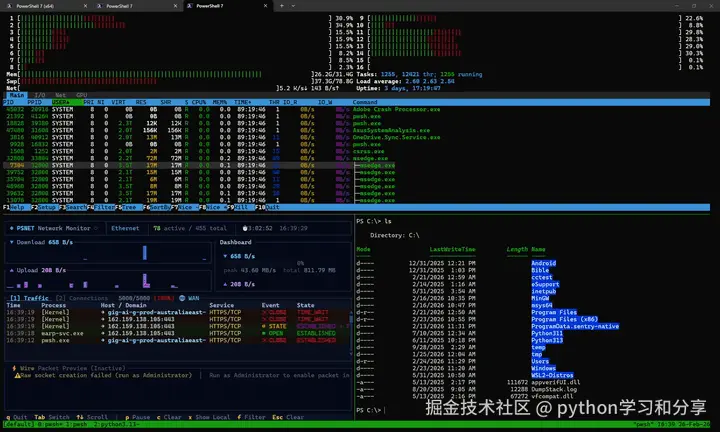Click F10 Quit in htop footer
The image size is (720, 432).
pyautogui.click(x=267, y=207)
